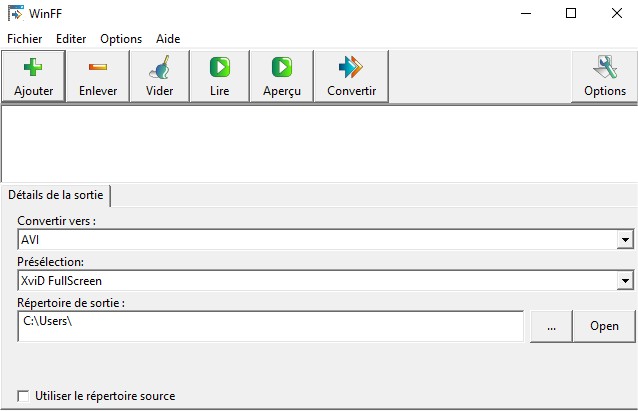The width and height of the screenshot is (638, 411).
Task: Click the green plus Ajouter icon
Action: [33, 67]
